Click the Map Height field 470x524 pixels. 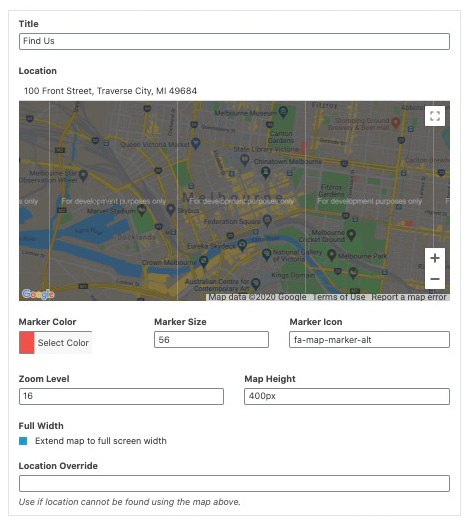347,396
